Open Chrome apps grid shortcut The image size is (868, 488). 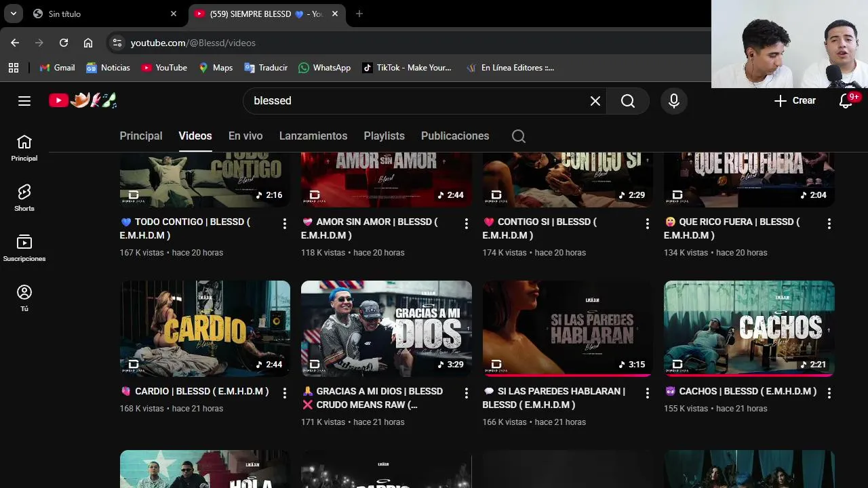pyautogui.click(x=14, y=68)
